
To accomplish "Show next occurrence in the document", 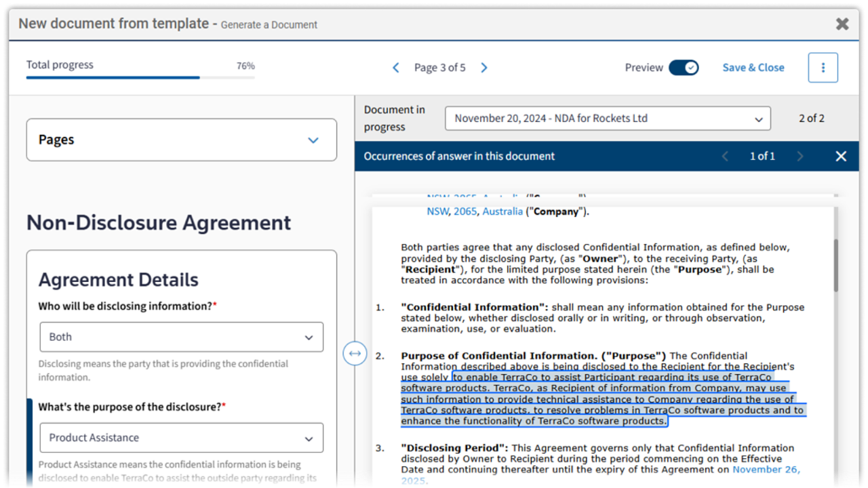I will [x=800, y=157].
